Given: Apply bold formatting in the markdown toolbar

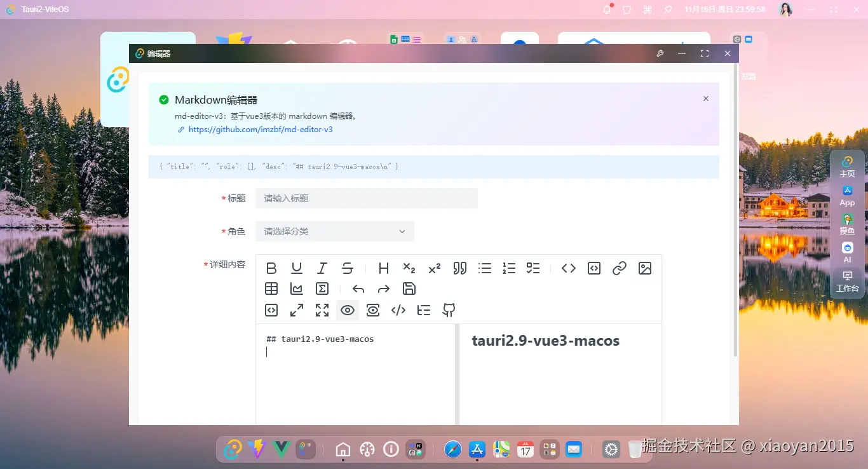Looking at the screenshot, I should 271,268.
